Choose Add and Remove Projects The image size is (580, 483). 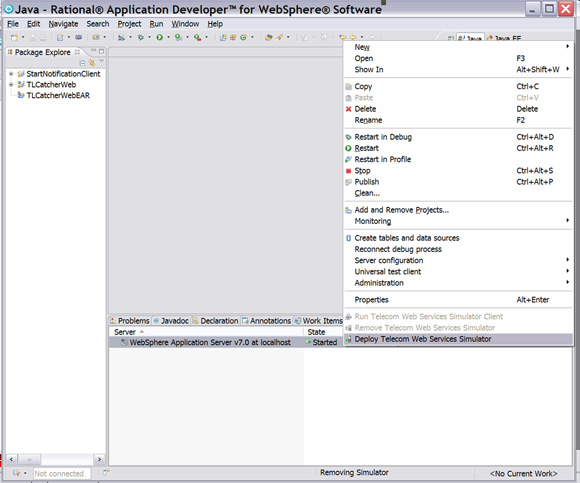[459, 210]
